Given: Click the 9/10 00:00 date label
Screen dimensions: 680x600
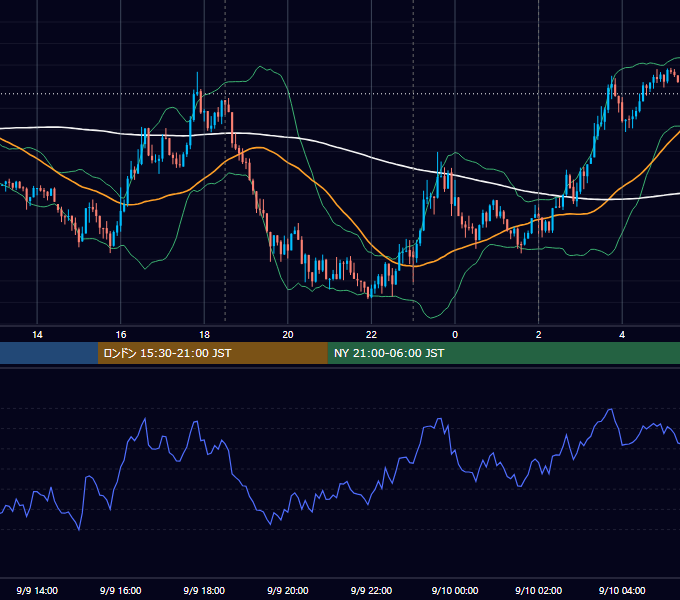Looking at the screenshot, I should point(455,590).
